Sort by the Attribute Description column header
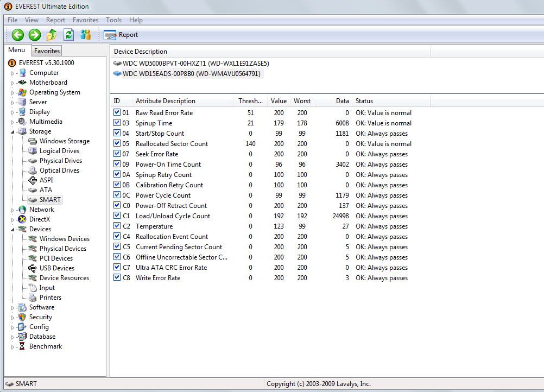The image size is (544, 392). pyautogui.click(x=166, y=101)
